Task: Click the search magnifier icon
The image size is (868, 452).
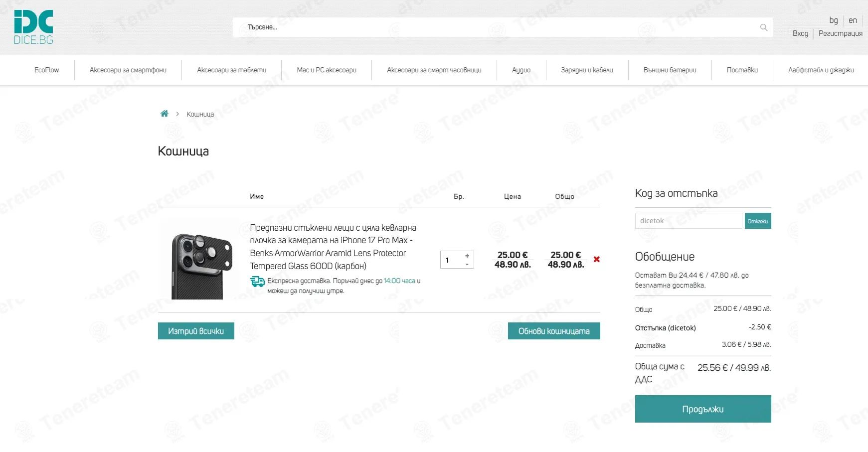Action: pyautogui.click(x=763, y=27)
